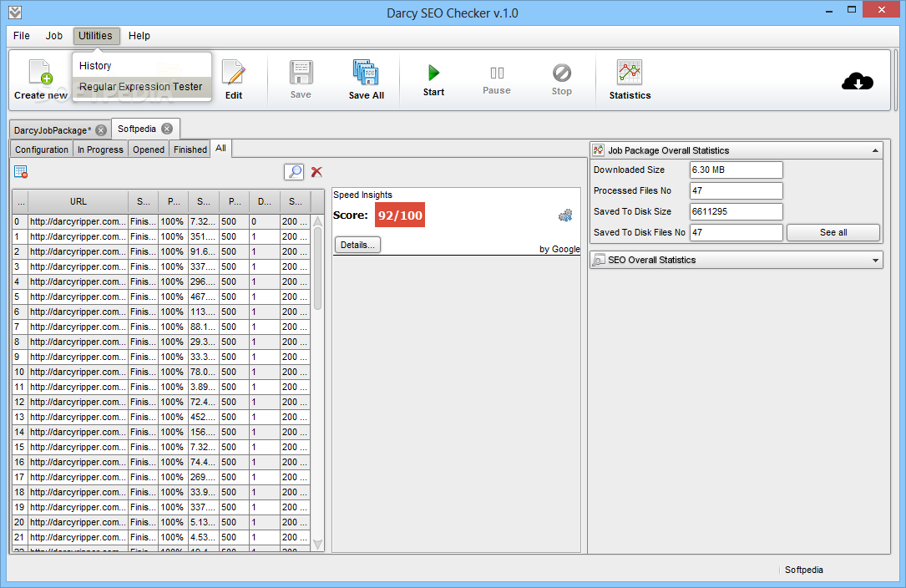Close the Softpedia tab
906x588 pixels.
167,129
